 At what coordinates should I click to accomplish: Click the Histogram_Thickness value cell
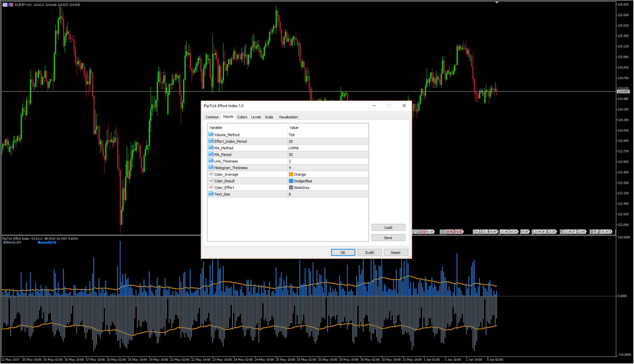point(328,168)
